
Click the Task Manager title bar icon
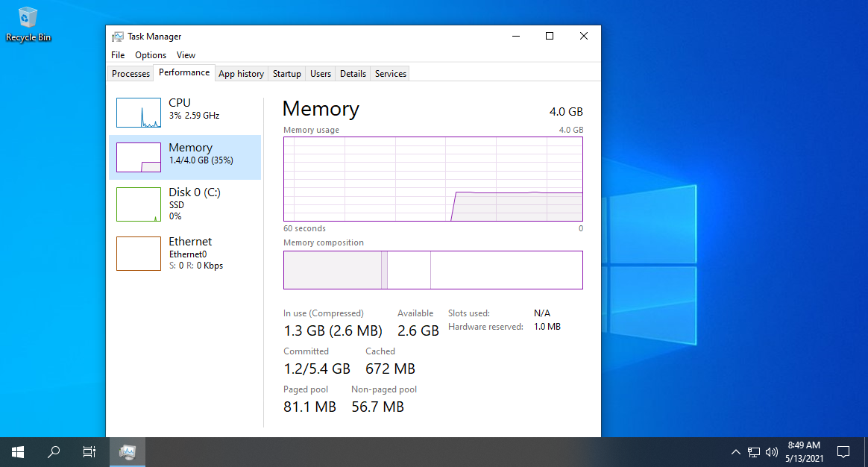tap(117, 37)
